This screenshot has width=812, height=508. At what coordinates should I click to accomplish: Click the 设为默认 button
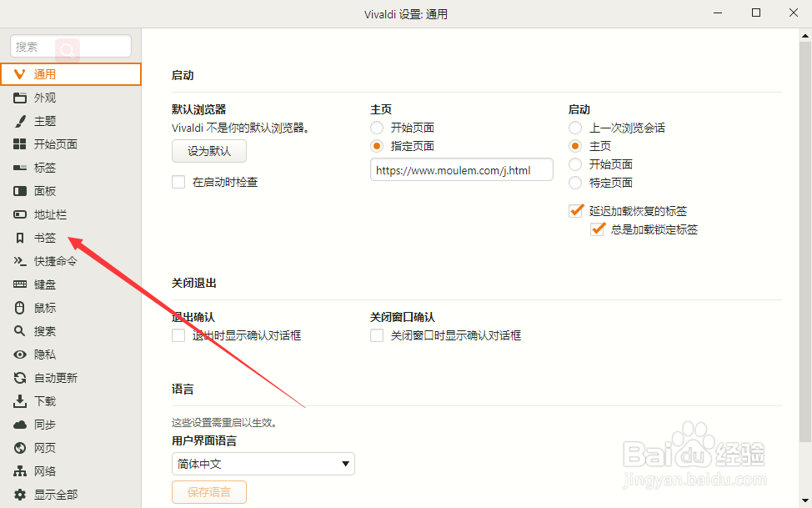[209, 151]
